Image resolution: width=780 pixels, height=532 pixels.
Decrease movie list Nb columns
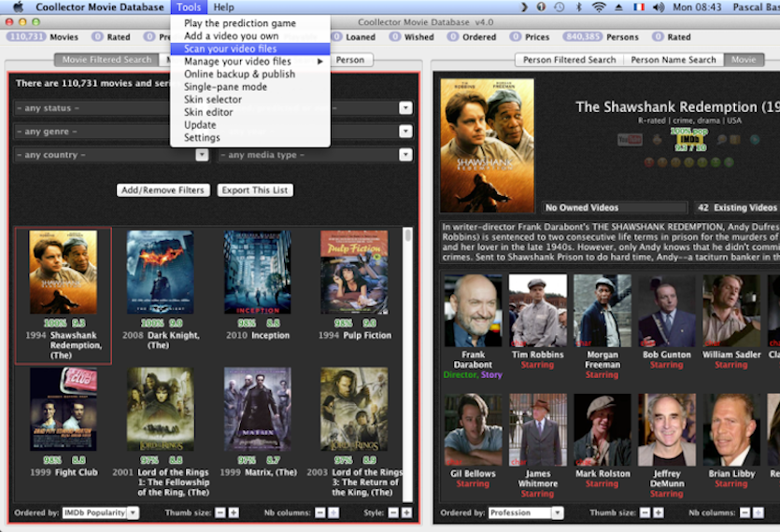pyautogui.click(x=320, y=512)
